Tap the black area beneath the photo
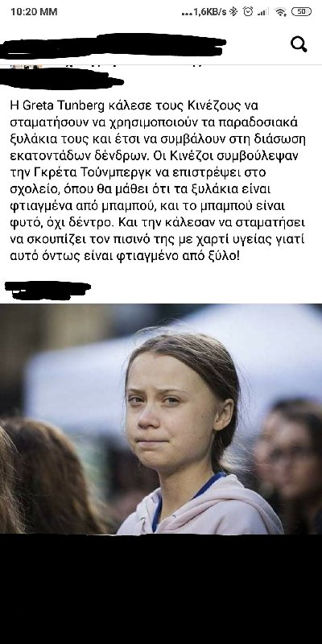322x644 pixels. point(161,589)
